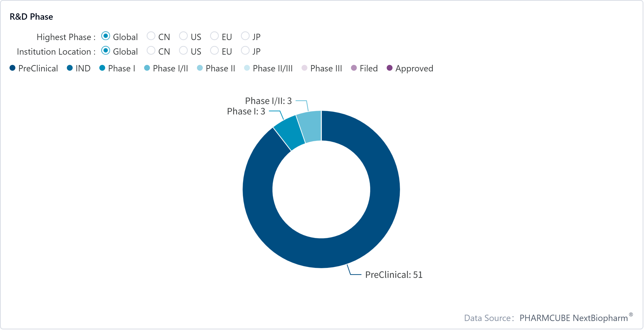Toggle Phase II/III legend entry
The width and height of the screenshot is (644, 330).
[x=247, y=68]
